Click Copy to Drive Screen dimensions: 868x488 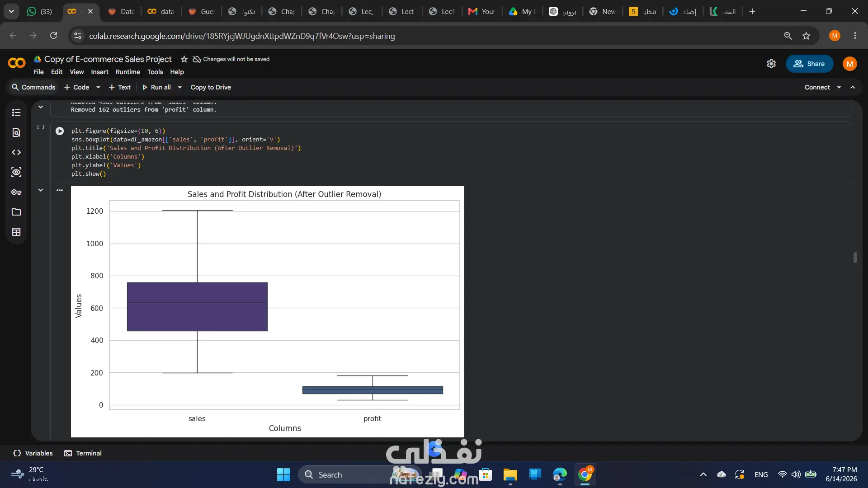[211, 87]
